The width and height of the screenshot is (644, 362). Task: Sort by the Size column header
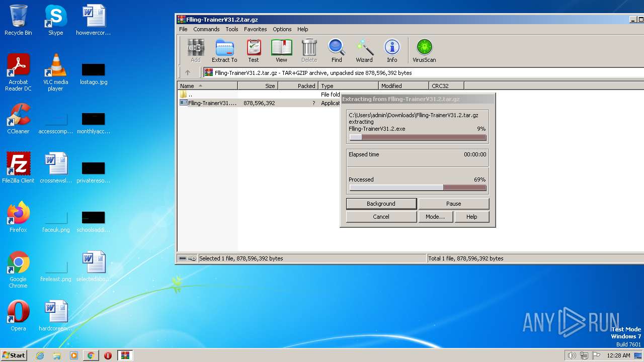tap(258, 86)
